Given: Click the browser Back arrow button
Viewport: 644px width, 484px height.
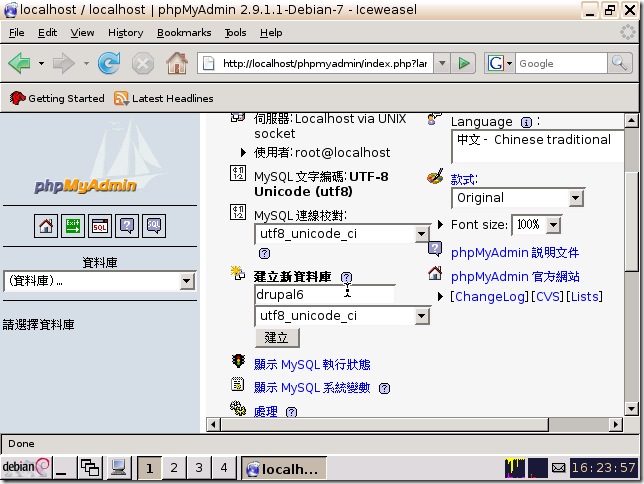Looking at the screenshot, I should (x=19, y=63).
